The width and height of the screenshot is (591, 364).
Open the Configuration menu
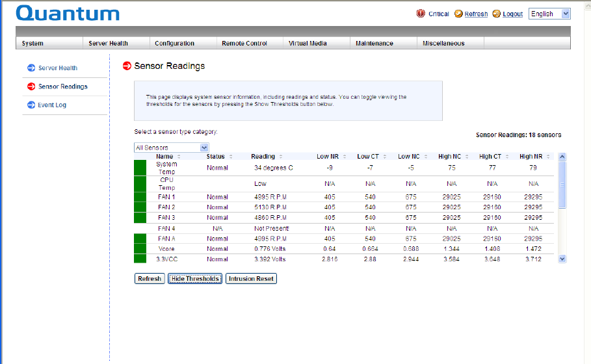click(174, 44)
